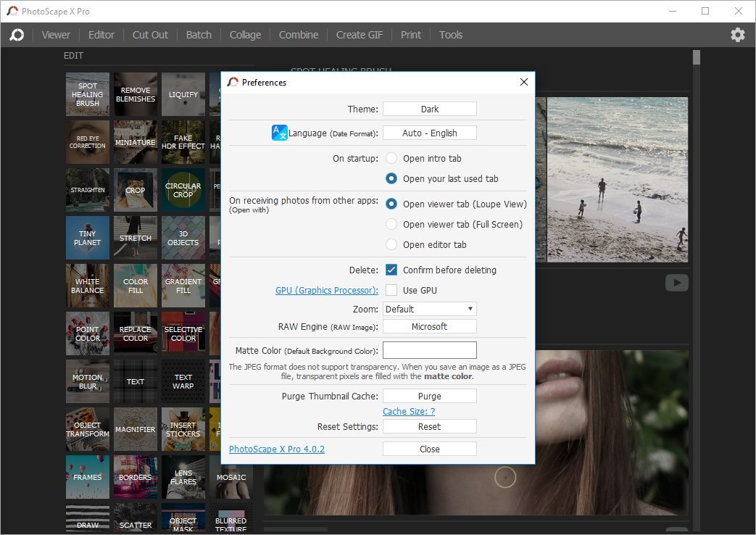This screenshot has height=535, width=756.
Task: Click the language translation icon
Action: tap(280, 133)
